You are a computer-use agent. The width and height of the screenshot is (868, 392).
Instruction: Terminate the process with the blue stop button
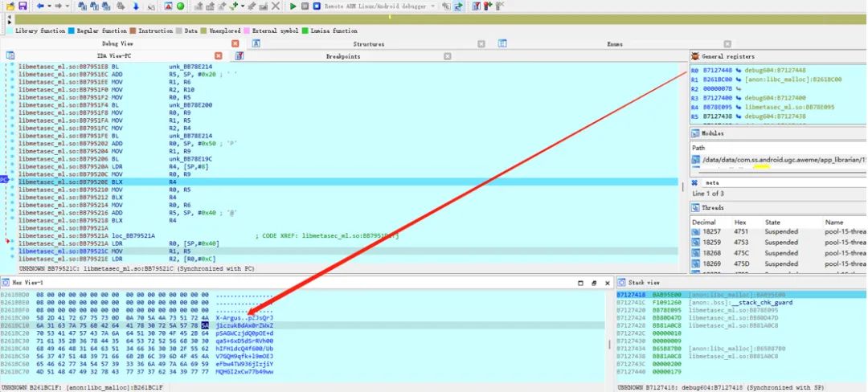click(317, 6)
